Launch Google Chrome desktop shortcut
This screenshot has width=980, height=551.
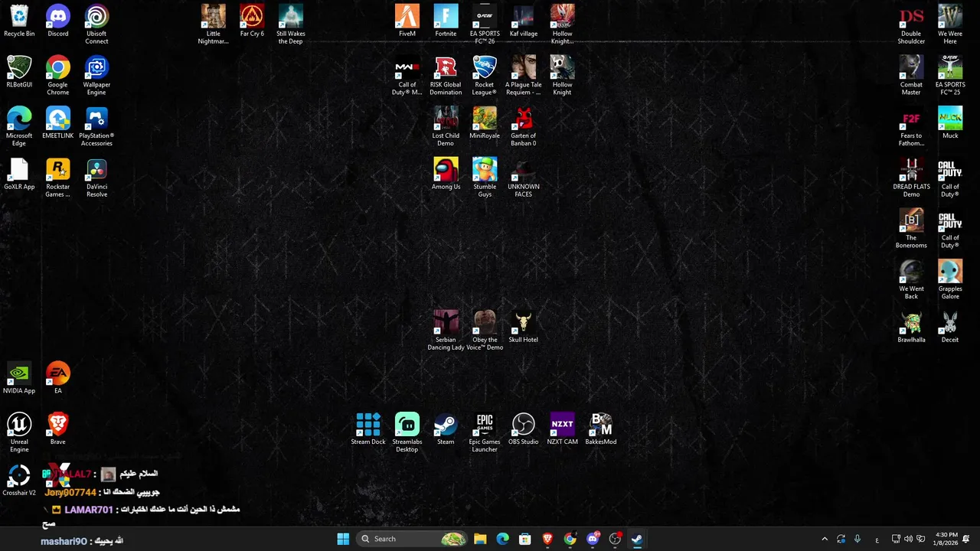(58, 76)
